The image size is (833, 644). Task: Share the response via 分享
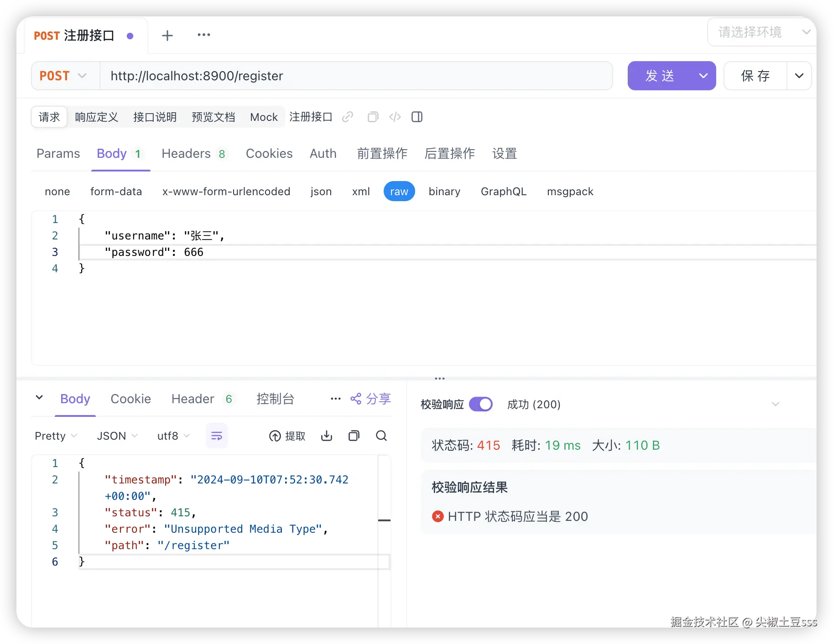370,399
